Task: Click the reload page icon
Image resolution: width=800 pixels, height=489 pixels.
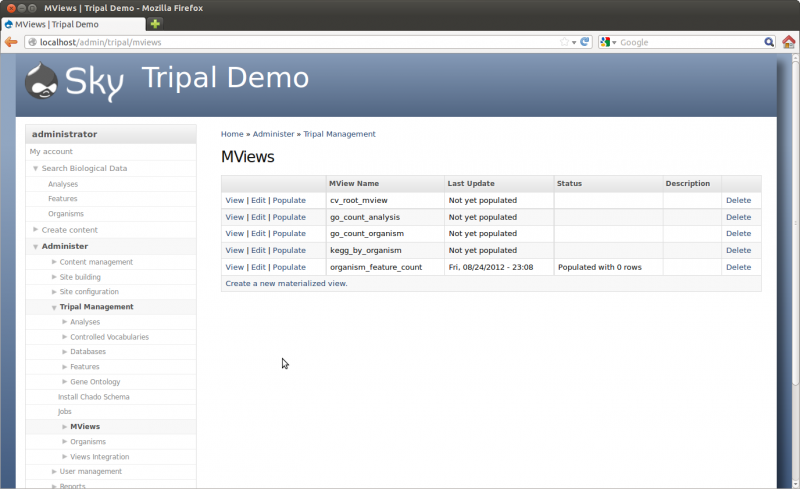Action: [585, 42]
